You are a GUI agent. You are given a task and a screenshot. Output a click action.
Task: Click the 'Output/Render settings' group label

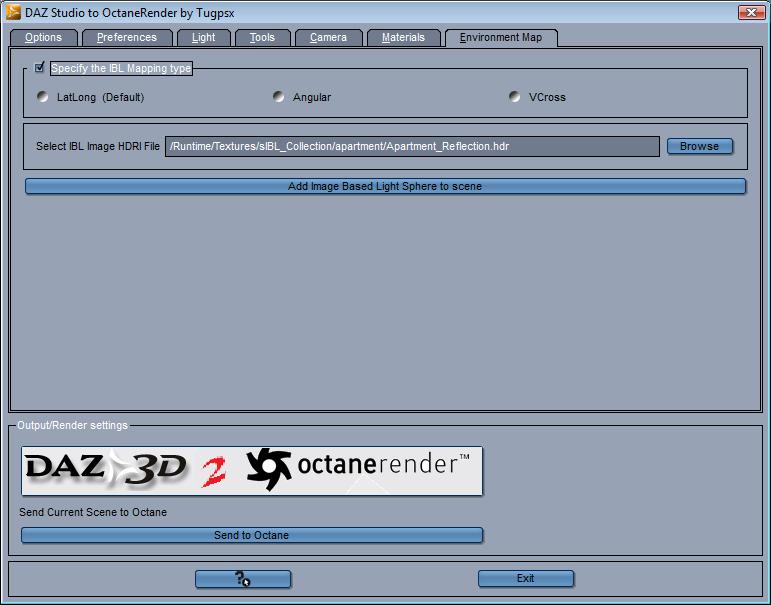tap(72, 425)
